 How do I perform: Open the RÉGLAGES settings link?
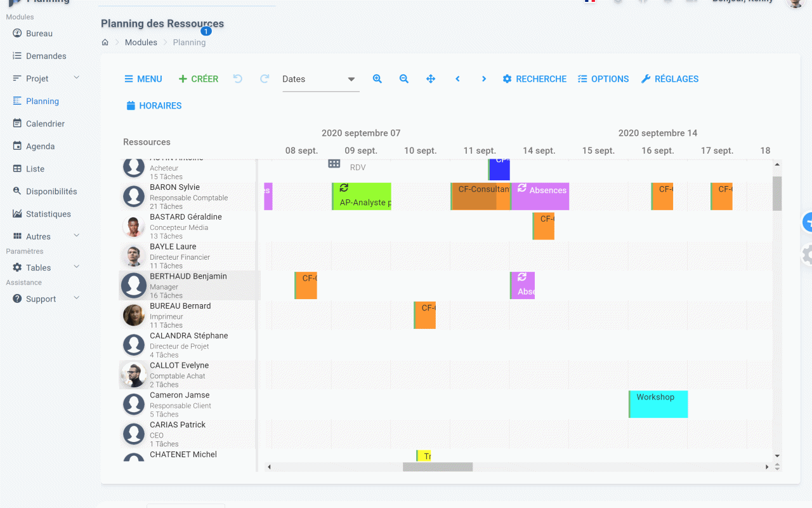pyautogui.click(x=670, y=79)
